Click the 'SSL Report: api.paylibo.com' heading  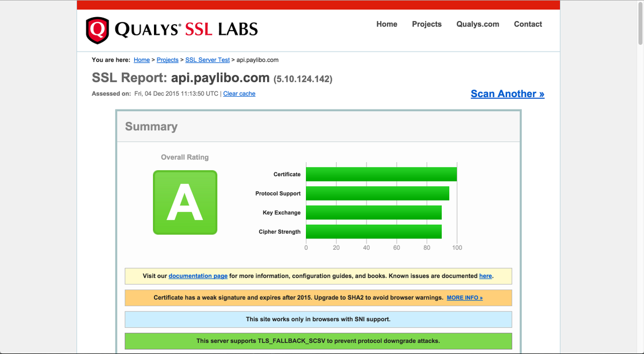[x=181, y=78]
